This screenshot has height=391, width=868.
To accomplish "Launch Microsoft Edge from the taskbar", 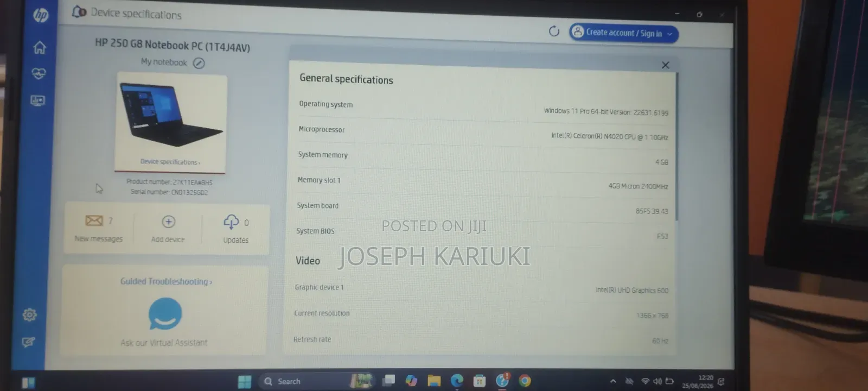I will [x=457, y=381].
